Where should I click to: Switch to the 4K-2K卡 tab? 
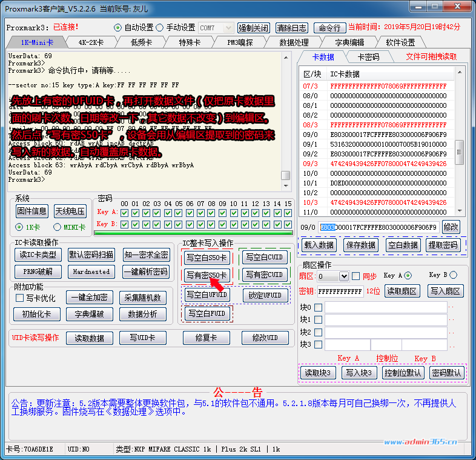(91, 42)
